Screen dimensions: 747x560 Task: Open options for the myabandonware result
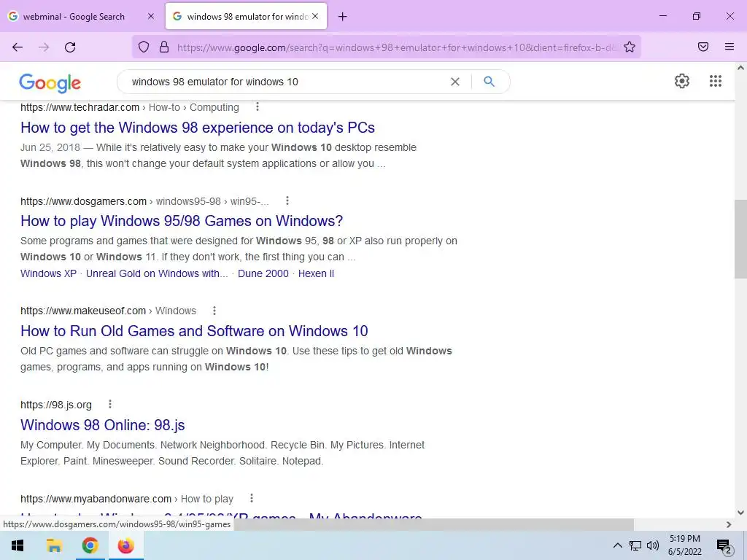click(x=252, y=498)
